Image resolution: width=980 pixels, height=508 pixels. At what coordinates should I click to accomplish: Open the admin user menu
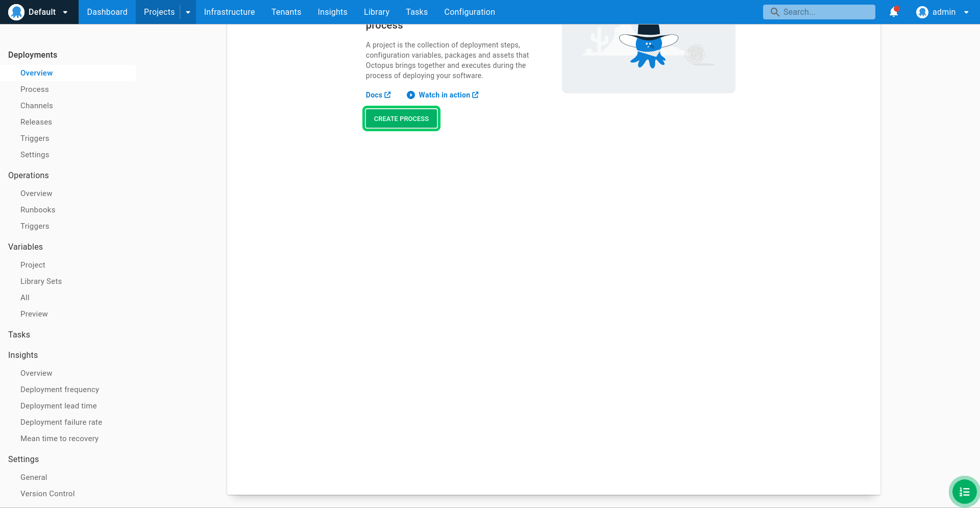(x=943, y=12)
